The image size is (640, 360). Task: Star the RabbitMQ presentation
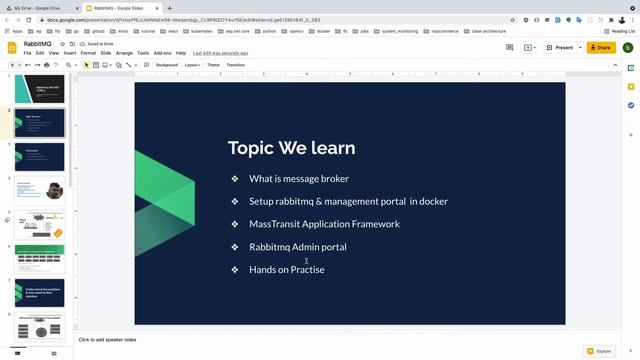[62, 44]
